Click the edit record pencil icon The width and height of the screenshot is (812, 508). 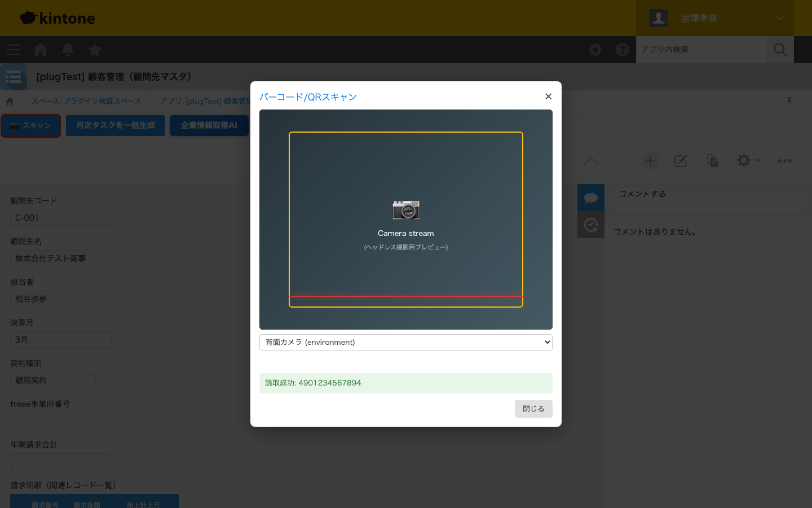[681, 161]
